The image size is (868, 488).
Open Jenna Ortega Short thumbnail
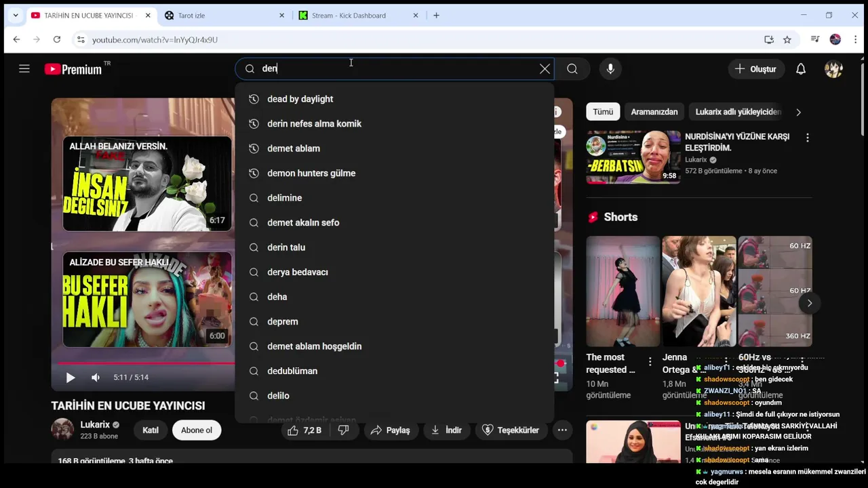[698, 291]
